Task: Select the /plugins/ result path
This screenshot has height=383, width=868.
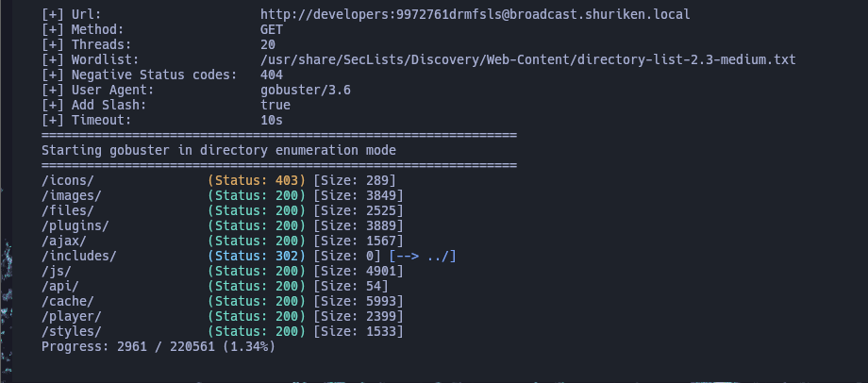Action: click(75, 225)
